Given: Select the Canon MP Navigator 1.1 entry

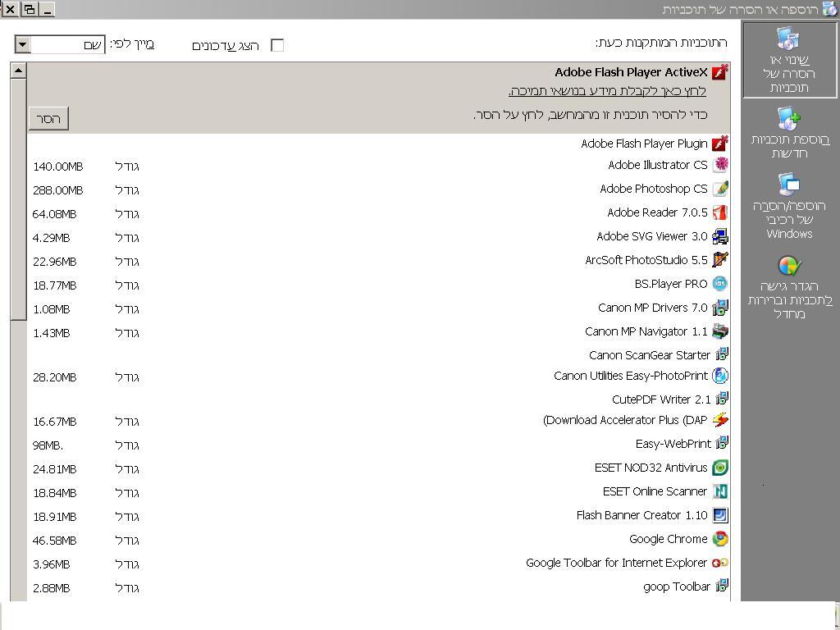Looking at the screenshot, I should point(646,331).
